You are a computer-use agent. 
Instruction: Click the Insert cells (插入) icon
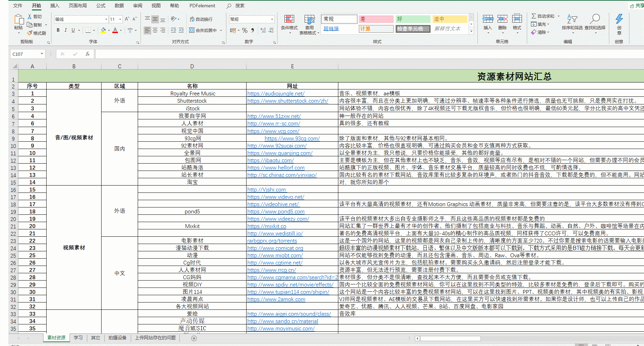pos(488,19)
